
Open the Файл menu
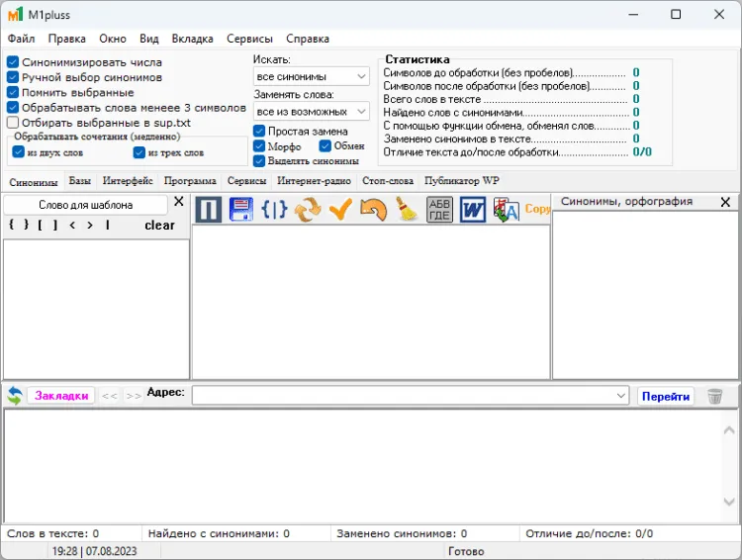point(22,39)
